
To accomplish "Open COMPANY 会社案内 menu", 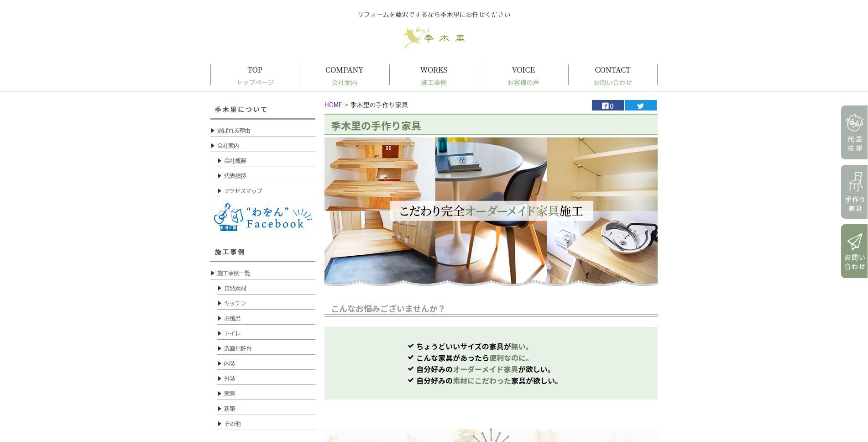I will (345, 75).
